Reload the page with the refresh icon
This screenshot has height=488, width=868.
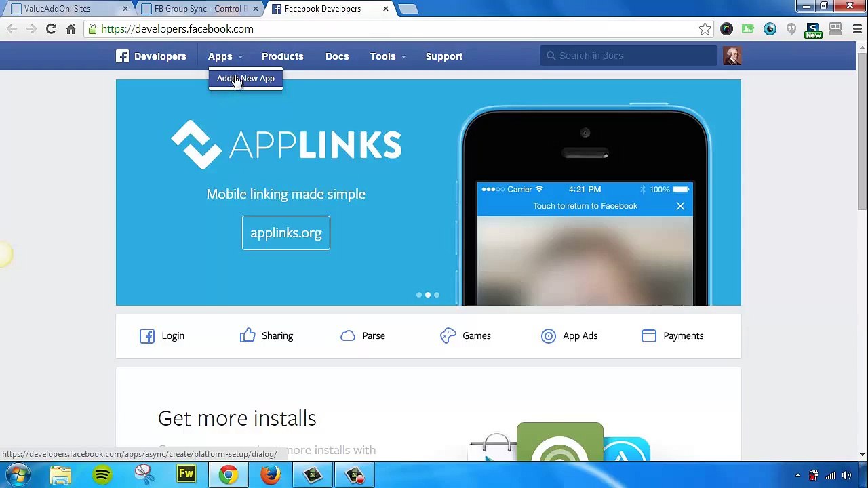point(51,29)
